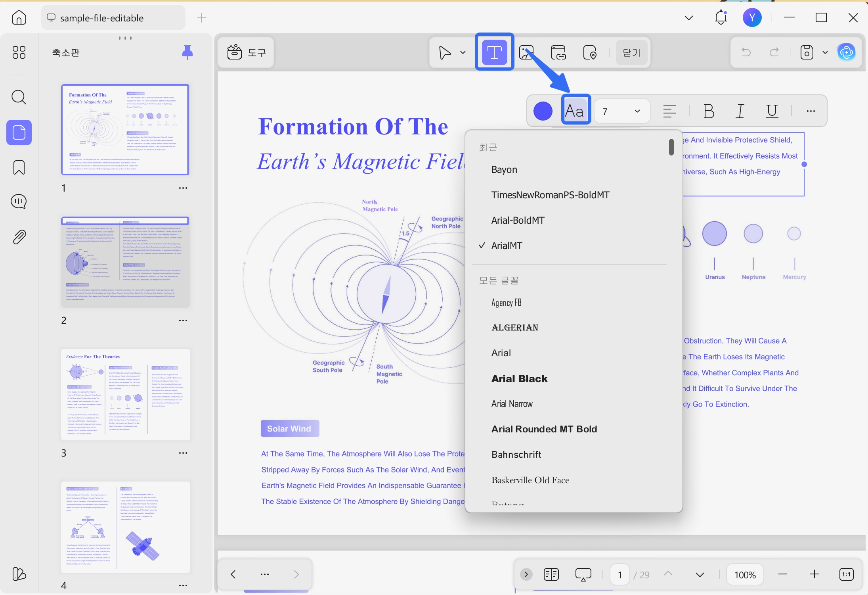Expand the select tool dropdown arrow

coord(463,52)
